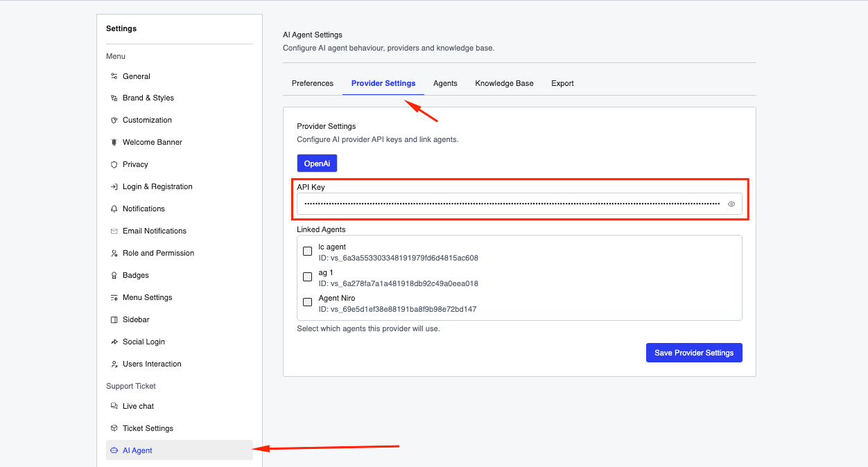This screenshot has height=467, width=868.
Task: Check the ag 1 agent checkbox
Action: [x=308, y=277]
